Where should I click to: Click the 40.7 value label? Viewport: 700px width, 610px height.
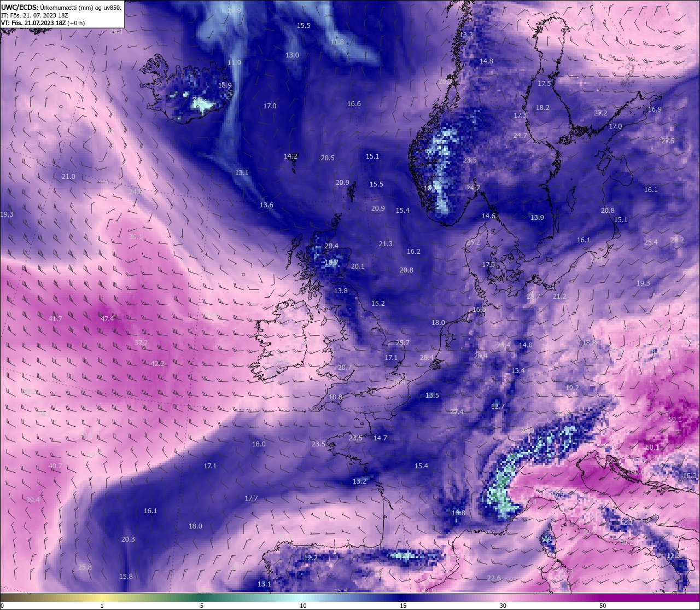click(x=55, y=466)
